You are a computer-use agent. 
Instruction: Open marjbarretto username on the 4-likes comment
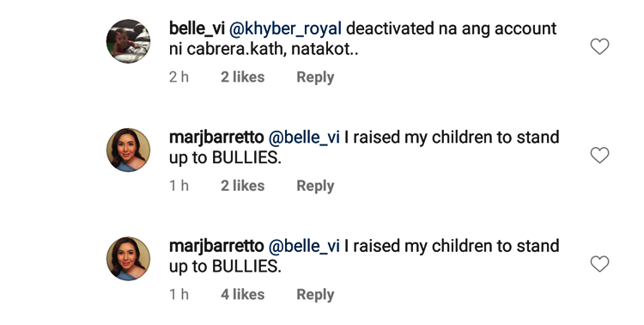(x=216, y=246)
